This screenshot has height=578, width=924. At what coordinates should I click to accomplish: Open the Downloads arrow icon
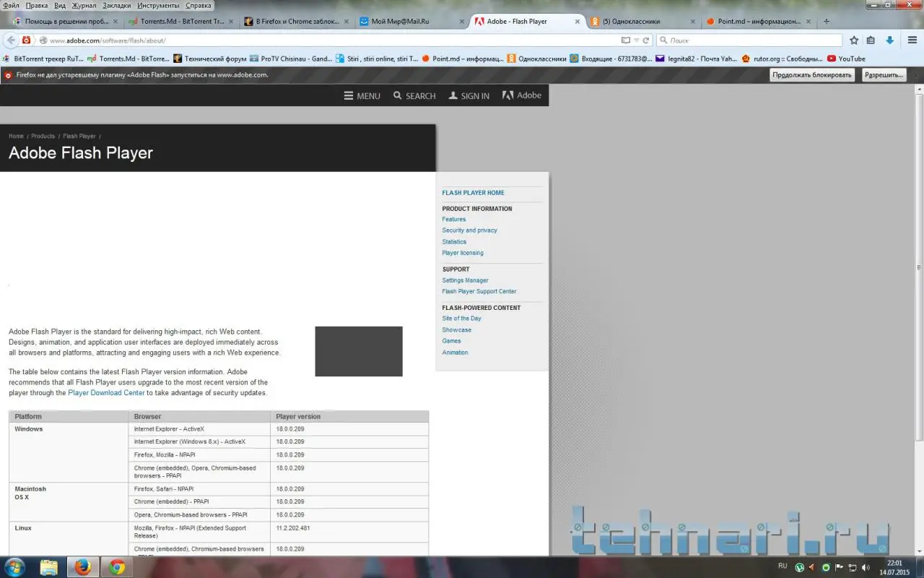(889, 40)
